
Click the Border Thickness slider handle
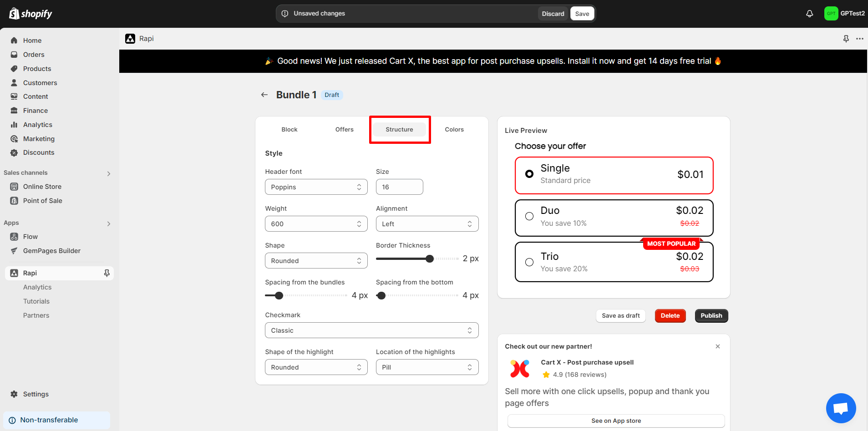pyautogui.click(x=430, y=259)
